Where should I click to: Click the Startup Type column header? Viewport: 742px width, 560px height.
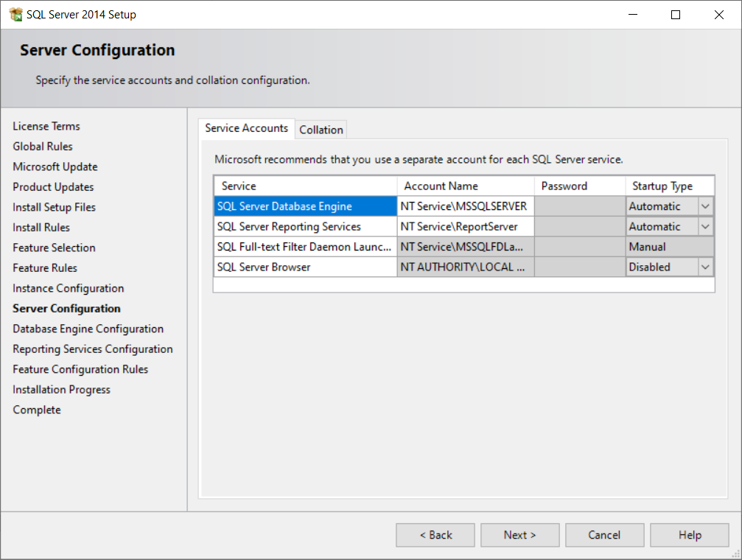(x=669, y=186)
